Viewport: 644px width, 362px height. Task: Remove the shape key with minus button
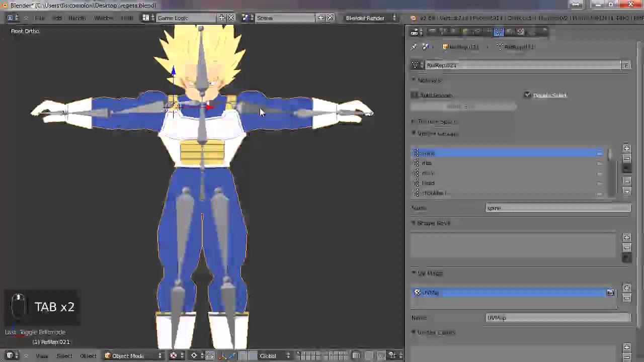[626, 247]
